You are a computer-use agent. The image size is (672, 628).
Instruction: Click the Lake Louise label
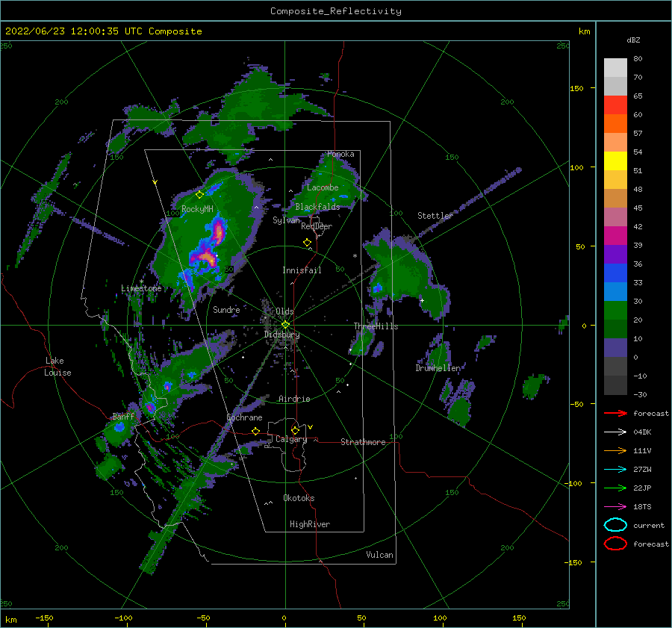[57, 367]
